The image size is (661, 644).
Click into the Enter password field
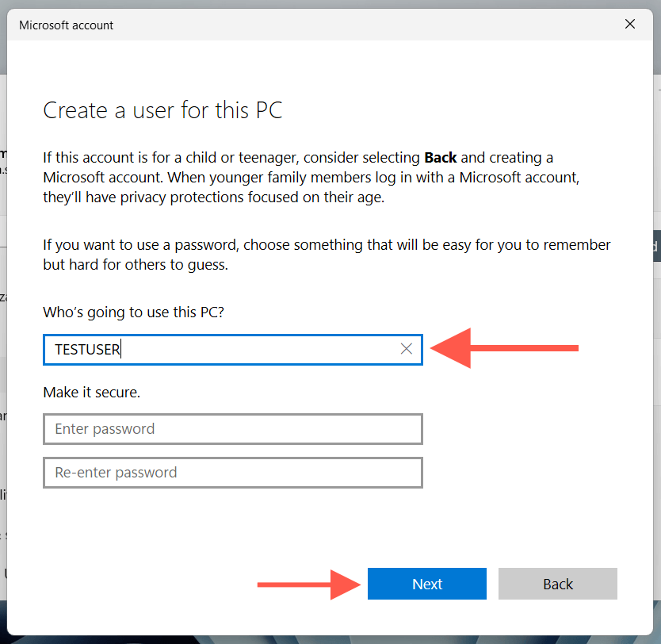[232, 429]
